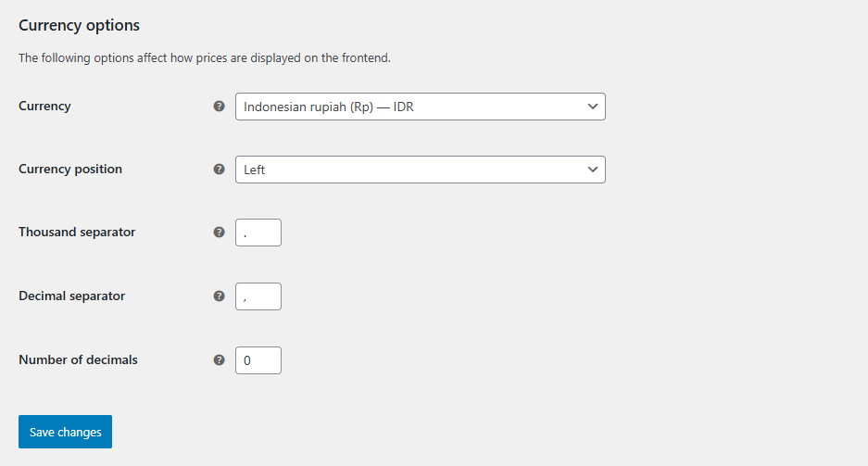
Task: Show the help tooltip for Thousand separator
Action: [x=220, y=233]
